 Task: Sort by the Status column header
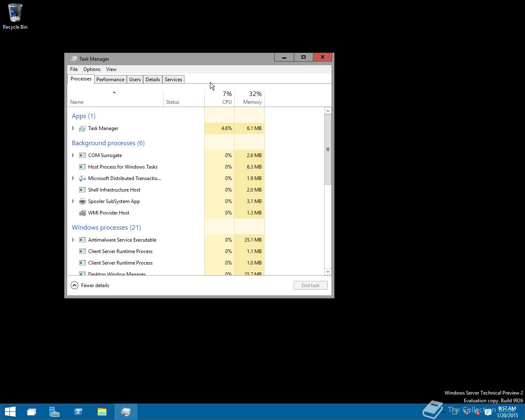click(x=184, y=98)
